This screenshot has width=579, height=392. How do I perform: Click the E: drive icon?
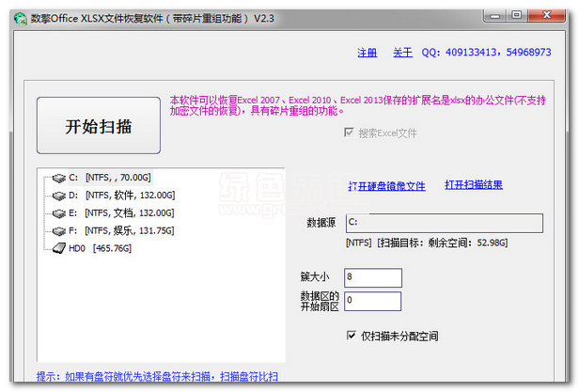[58, 213]
